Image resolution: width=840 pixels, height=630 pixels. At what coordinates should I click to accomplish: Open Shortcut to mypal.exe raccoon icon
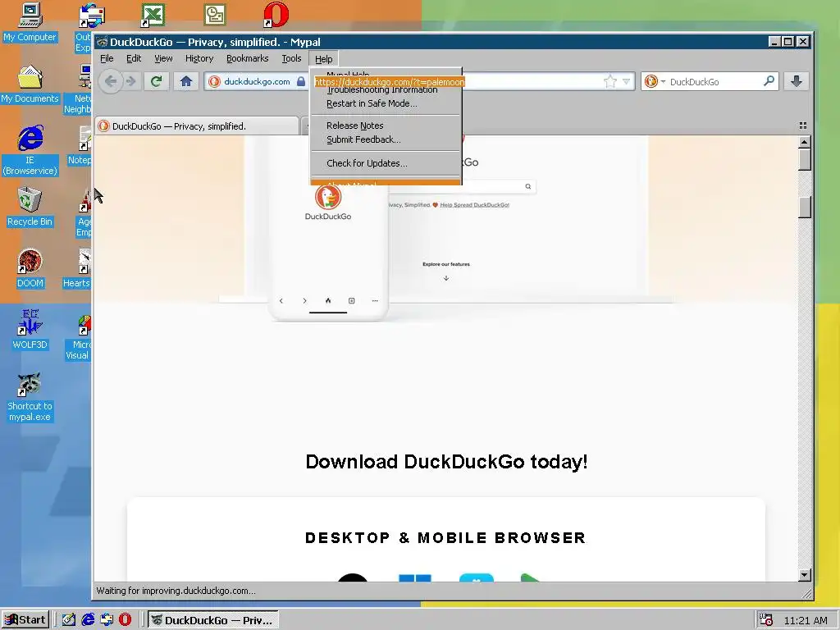click(x=30, y=397)
